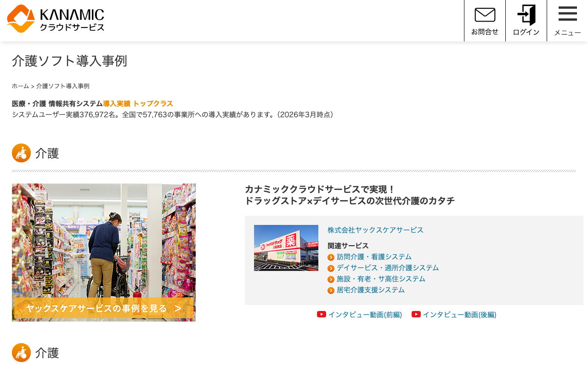Go to the ホーム breadcrumb link

tap(20, 86)
